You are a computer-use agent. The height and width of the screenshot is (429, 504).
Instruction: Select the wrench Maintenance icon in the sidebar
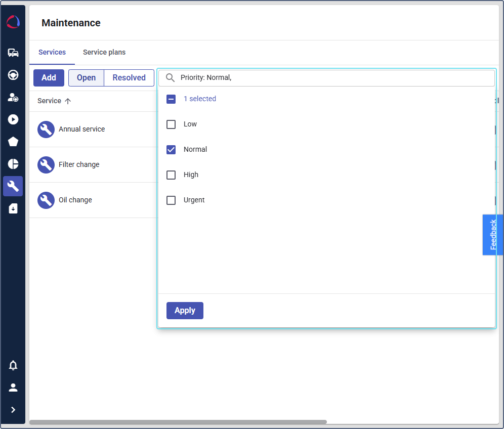(x=13, y=186)
